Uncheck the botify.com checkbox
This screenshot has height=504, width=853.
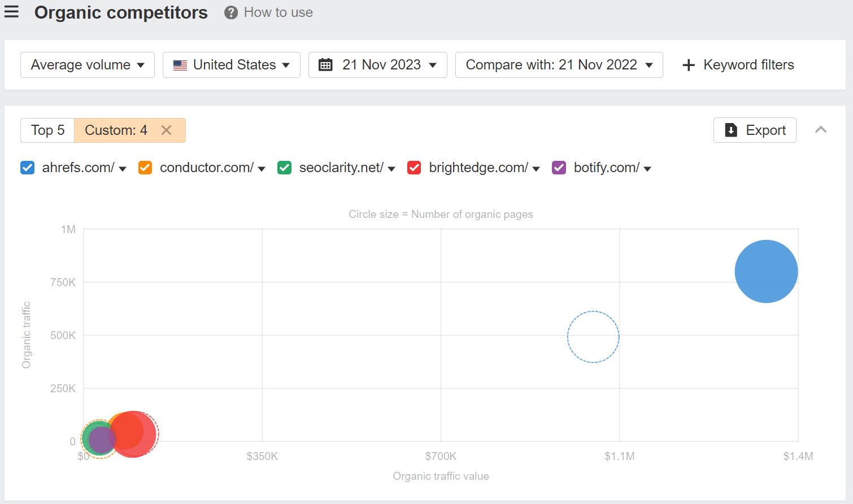click(559, 168)
